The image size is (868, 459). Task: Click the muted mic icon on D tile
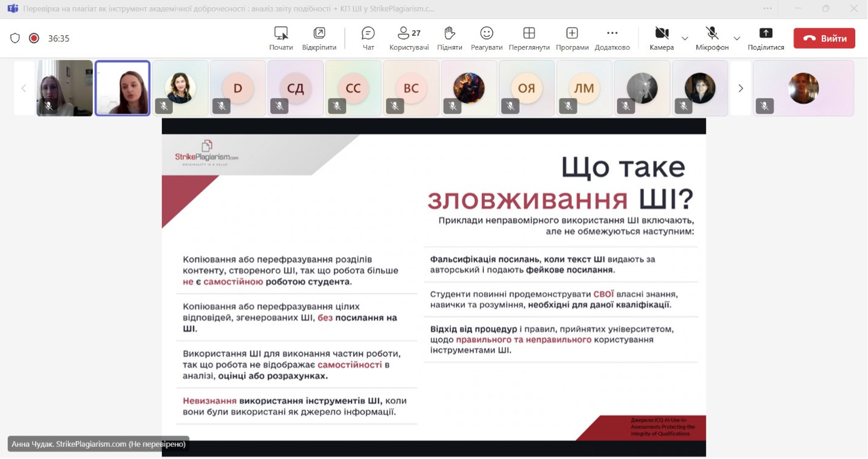[x=222, y=106]
